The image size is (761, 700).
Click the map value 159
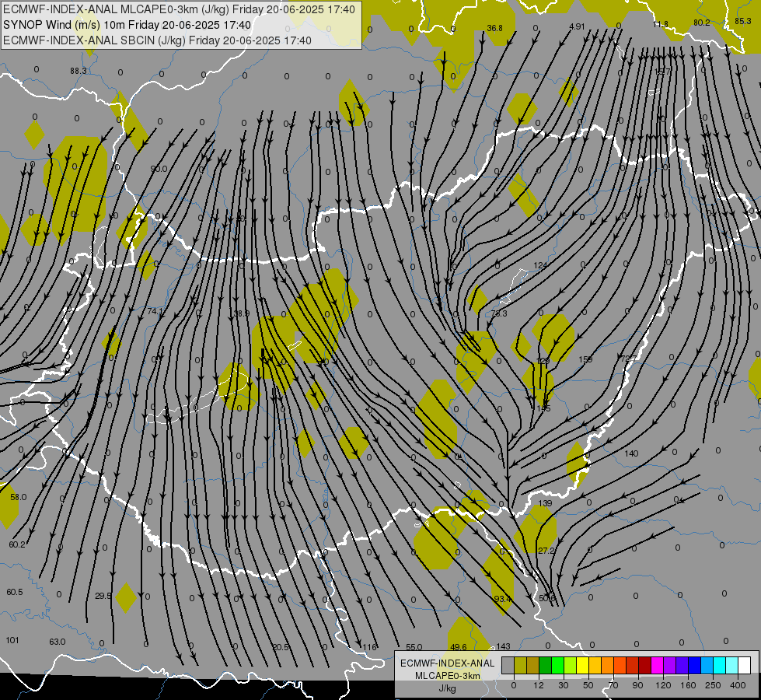coord(586,359)
